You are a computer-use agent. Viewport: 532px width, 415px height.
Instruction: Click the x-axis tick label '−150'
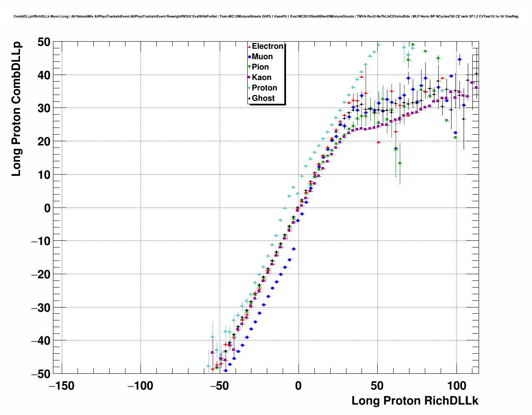[x=62, y=386]
